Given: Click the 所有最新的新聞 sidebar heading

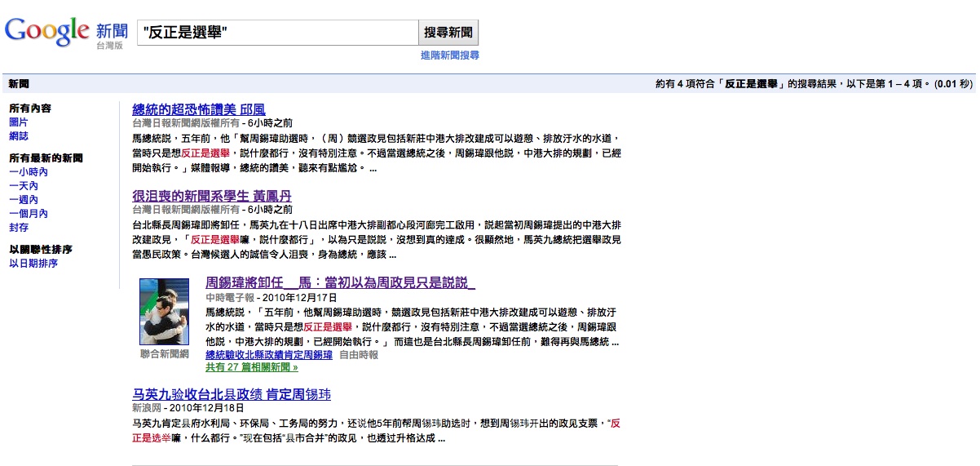Looking at the screenshot, I should click(x=46, y=158).
